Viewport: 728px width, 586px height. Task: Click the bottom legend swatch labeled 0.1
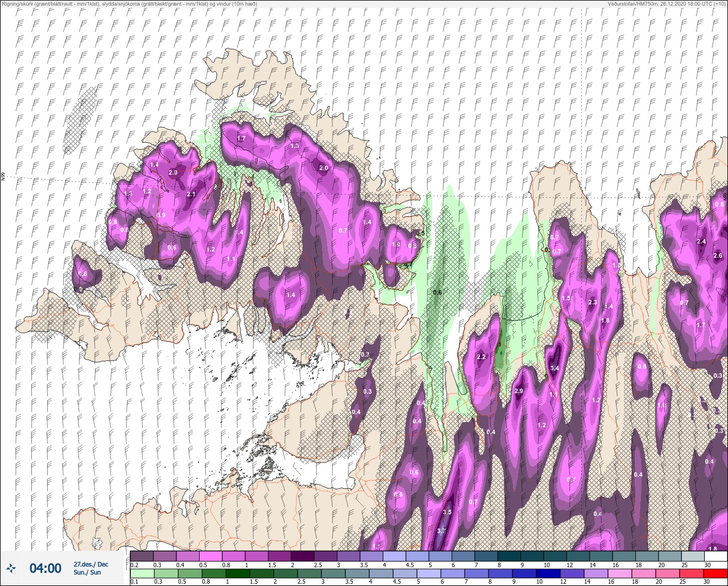[x=142, y=573]
